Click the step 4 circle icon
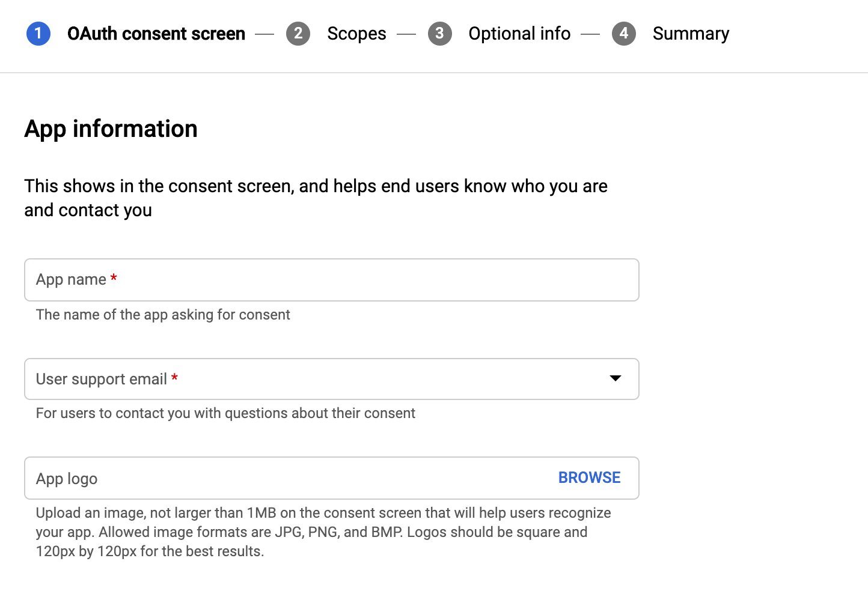868x591 pixels. [x=624, y=34]
